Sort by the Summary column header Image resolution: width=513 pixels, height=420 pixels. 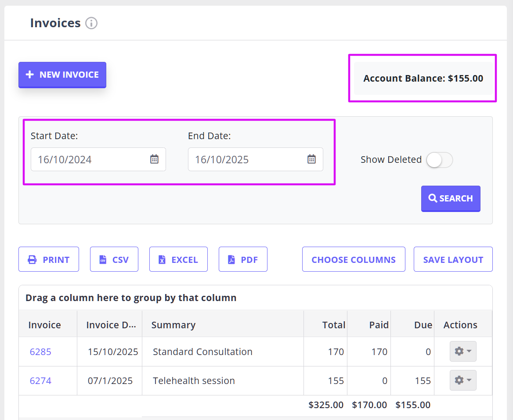click(173, 325)
